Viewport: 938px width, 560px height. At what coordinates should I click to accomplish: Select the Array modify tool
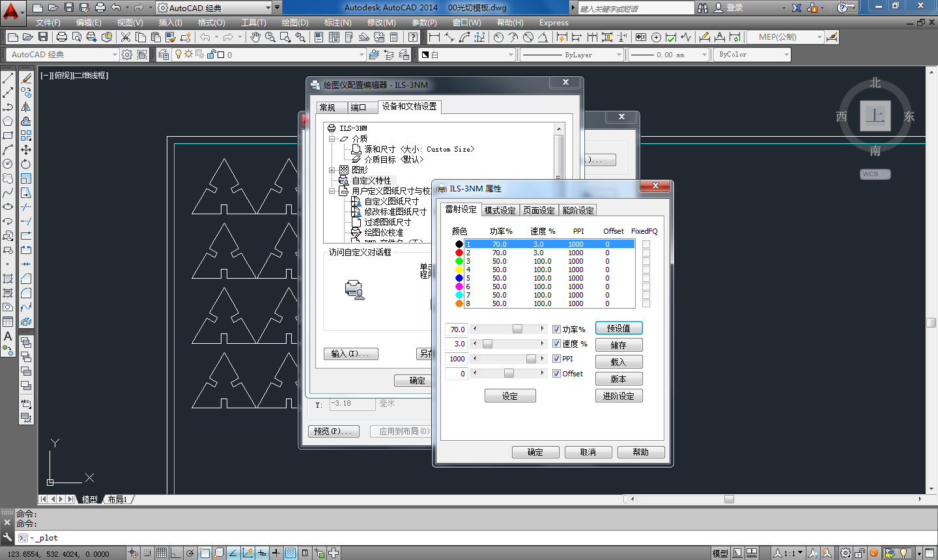(26, 135)
